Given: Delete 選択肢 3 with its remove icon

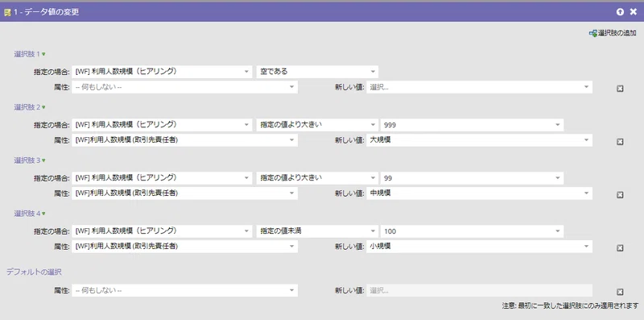Looking at the screenshot, I should click(x=620, y=194).
